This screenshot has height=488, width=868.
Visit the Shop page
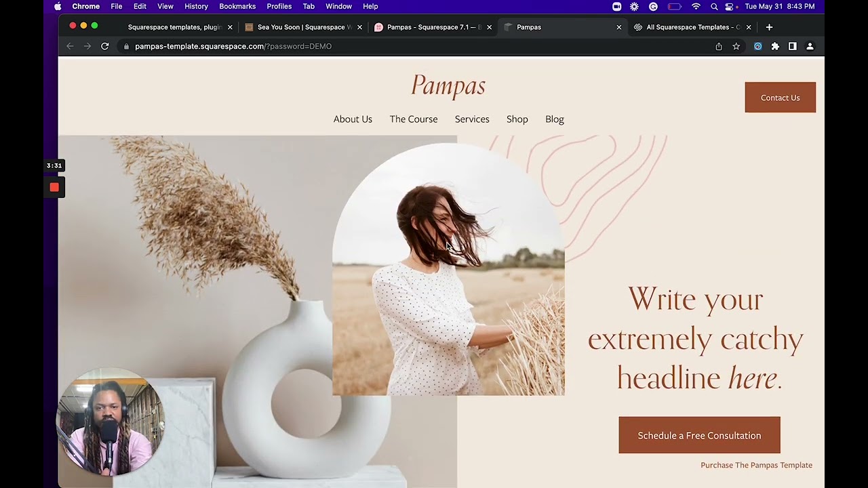517,119
